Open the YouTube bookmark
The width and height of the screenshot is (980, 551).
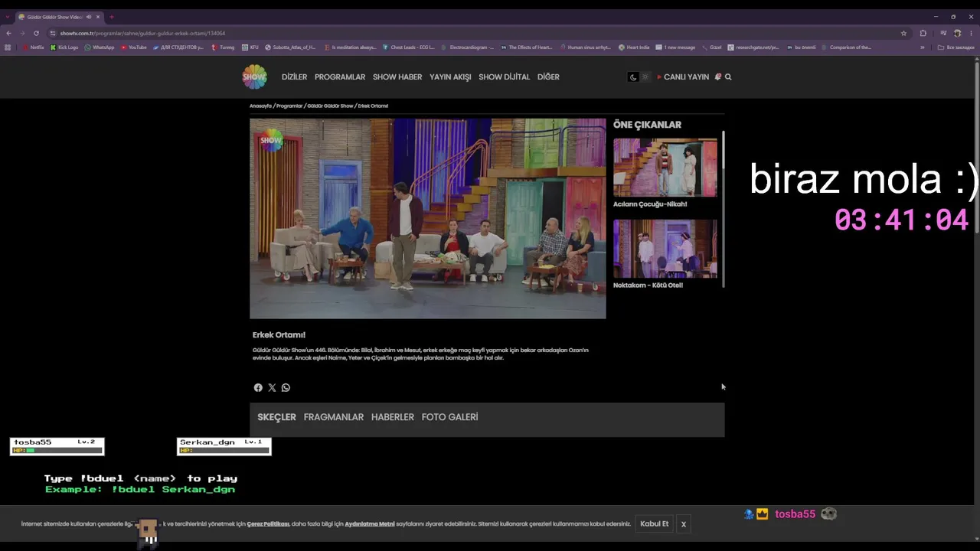pyautogui.click(x=134, y=47)
